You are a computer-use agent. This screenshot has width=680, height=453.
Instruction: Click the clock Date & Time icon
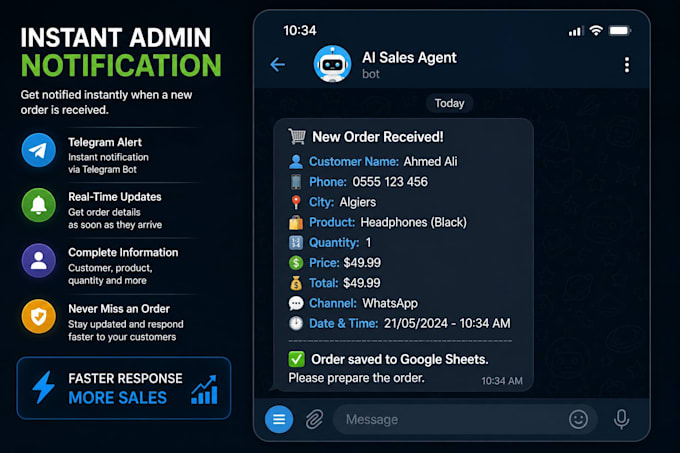(296, 323)
